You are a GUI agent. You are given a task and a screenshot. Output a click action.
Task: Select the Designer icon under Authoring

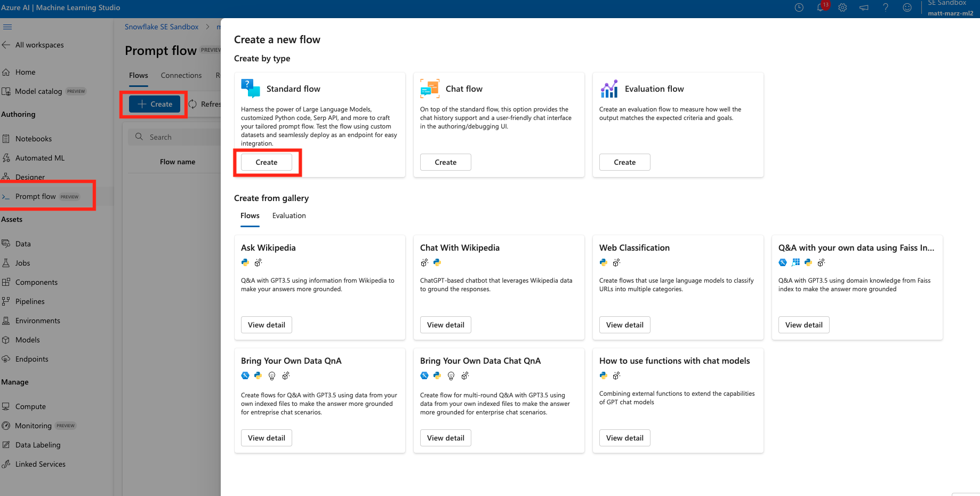pyautogui.click(x=30, y=177)
